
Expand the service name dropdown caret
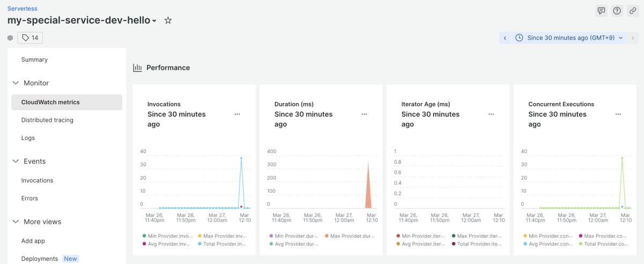(x=155, y=21)
